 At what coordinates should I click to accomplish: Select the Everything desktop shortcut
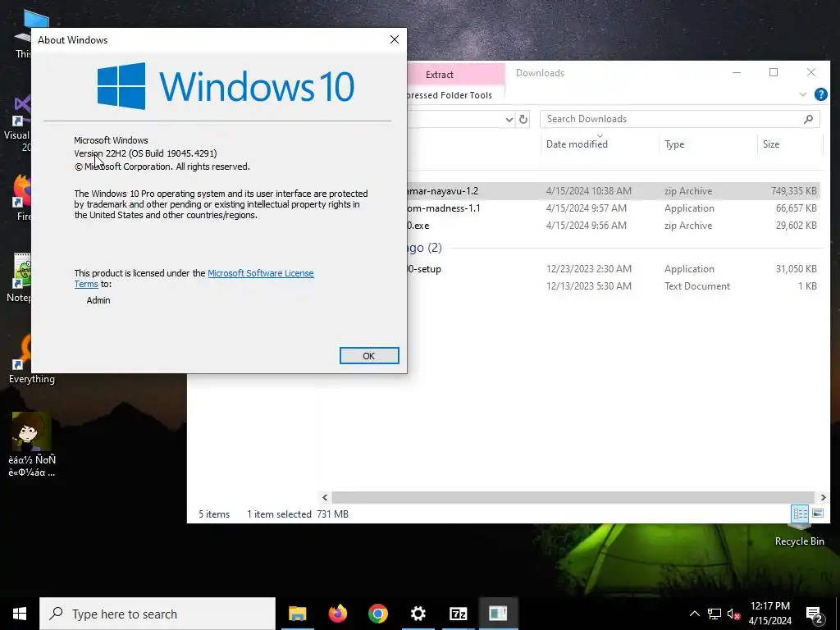click(x=21, y=359)
